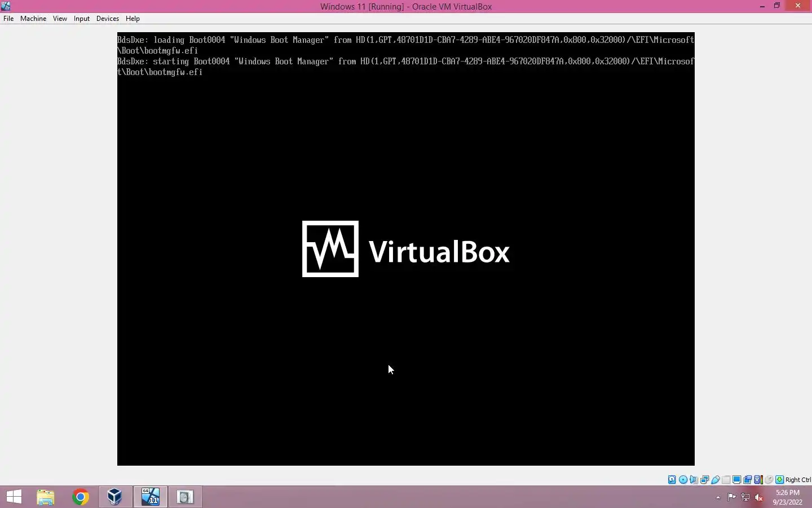This screenshot has width=812, height=508.
Task: Click the Right Ctrl host key label
Action: click(798, 480)
